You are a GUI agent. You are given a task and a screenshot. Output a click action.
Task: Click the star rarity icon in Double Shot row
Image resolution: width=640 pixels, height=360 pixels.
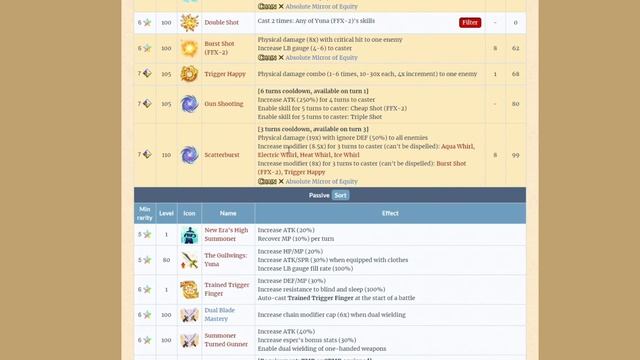[x=147, y=22]
